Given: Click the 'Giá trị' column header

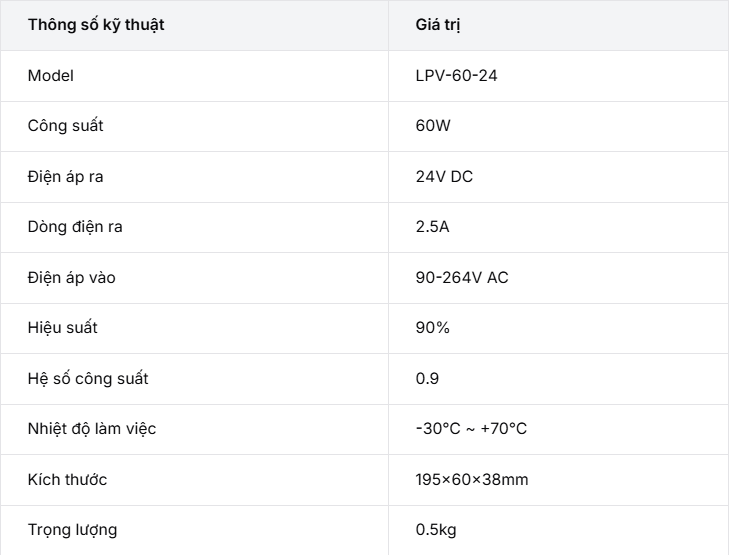Looking at the screenshot, I should click(x=438, y=25).
